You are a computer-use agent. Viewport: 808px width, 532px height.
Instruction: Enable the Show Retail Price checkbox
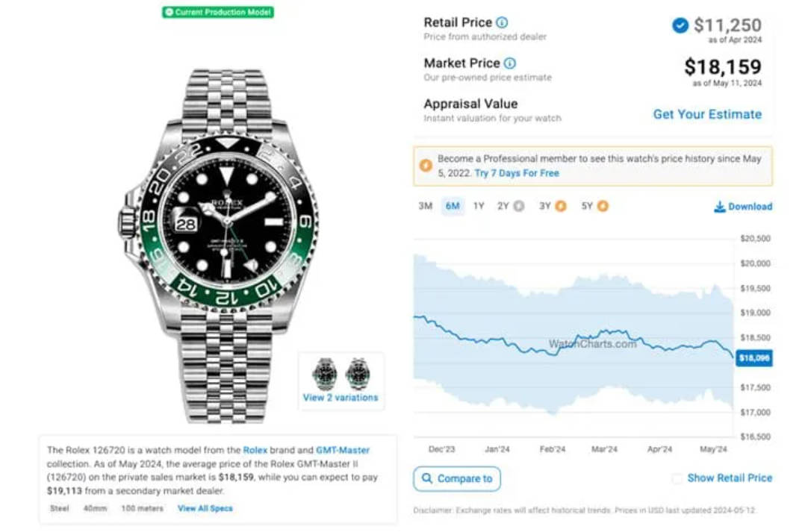[677, 478]
